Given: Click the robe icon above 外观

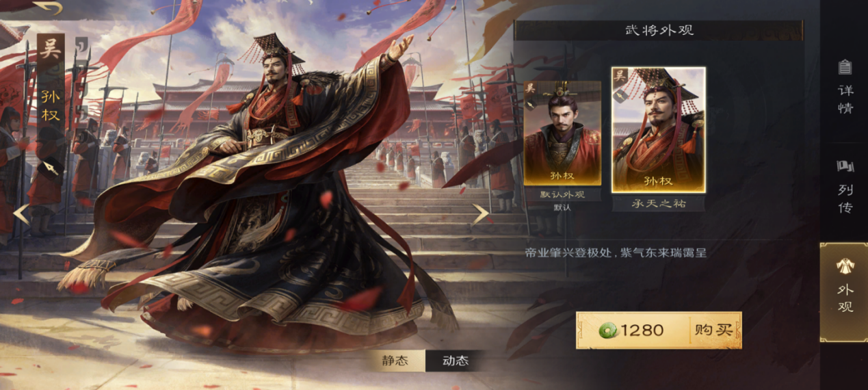Looking at the screenshot, I should 845,265.
